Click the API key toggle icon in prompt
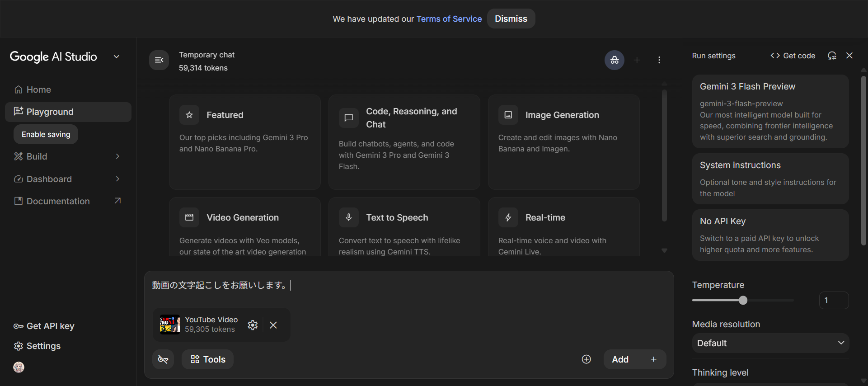The height and width of the screenshot is (386, 868). [163, 359]
